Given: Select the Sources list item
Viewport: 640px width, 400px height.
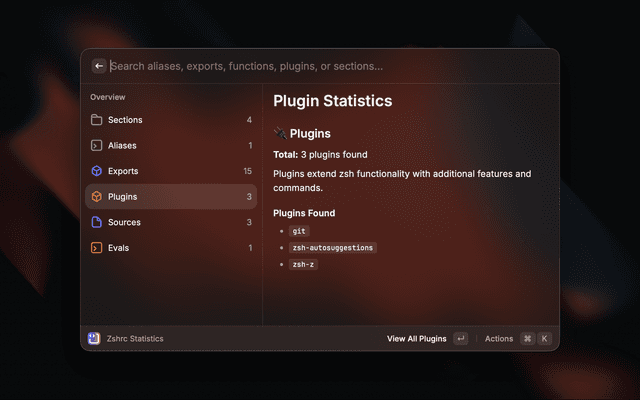Looking at the screenshot, I should point(170,222).
